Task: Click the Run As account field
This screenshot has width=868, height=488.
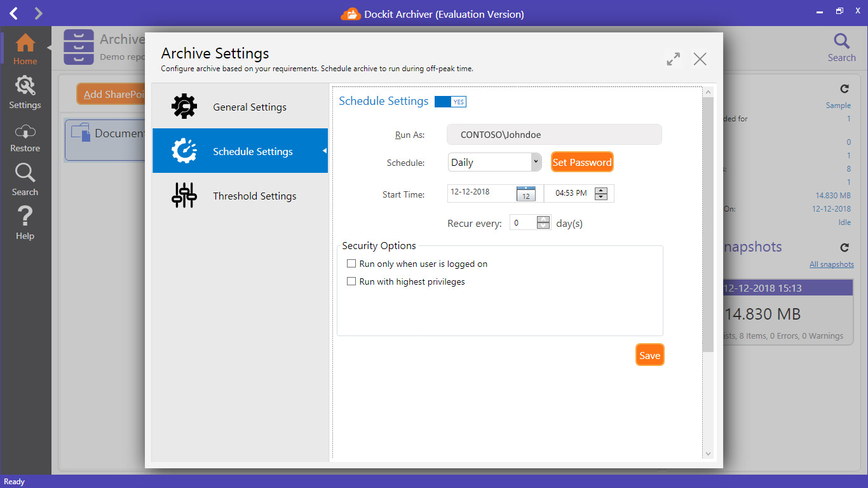Action: click(554, 135)
